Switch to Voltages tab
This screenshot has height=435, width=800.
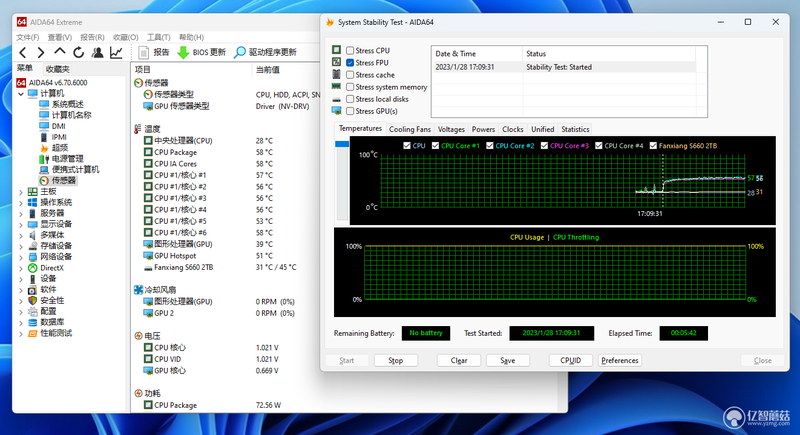coord(451,130)
